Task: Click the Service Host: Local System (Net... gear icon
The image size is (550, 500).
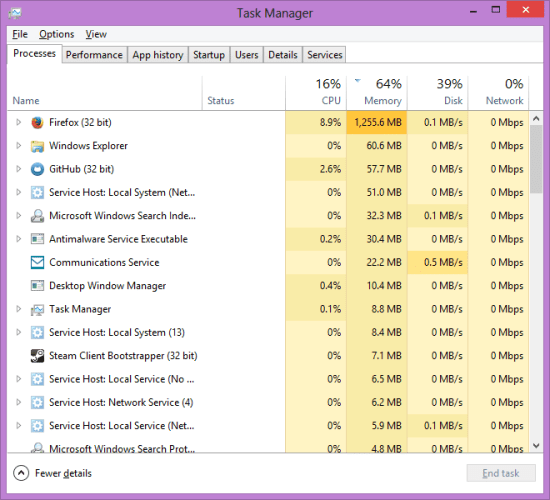Action: click(37, 193)
